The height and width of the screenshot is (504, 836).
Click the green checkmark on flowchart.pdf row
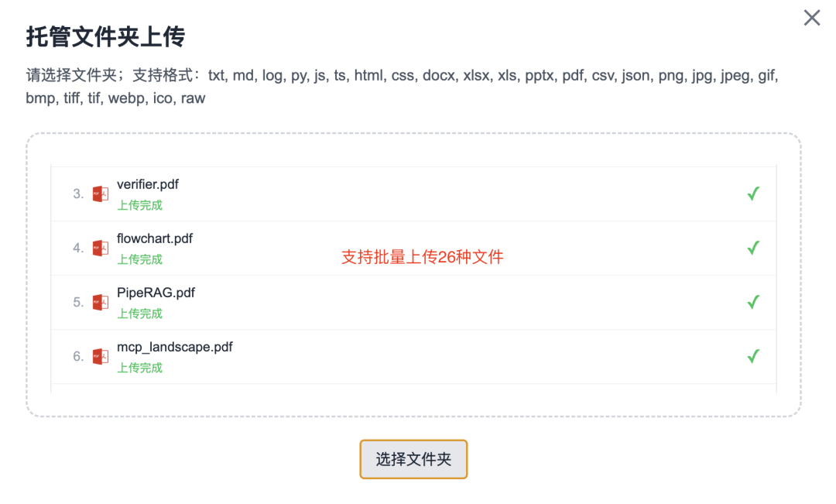(753, 248)
